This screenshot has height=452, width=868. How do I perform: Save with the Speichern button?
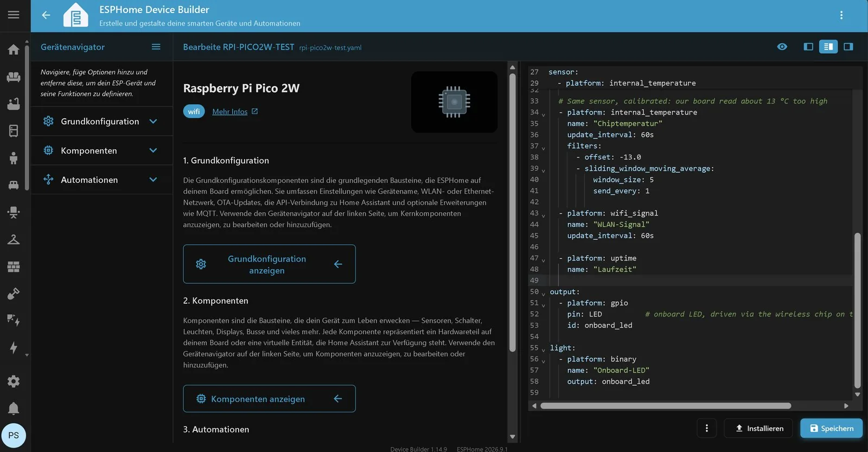tap(831, 428)
